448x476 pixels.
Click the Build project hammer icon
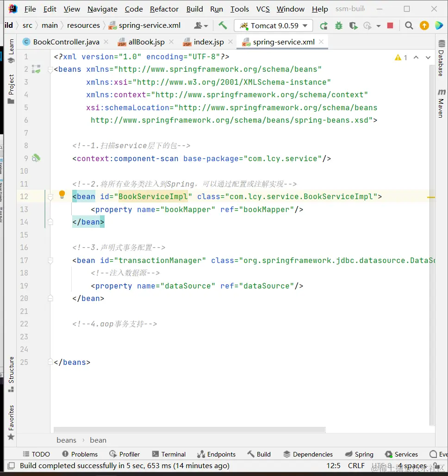coord(223,25)
